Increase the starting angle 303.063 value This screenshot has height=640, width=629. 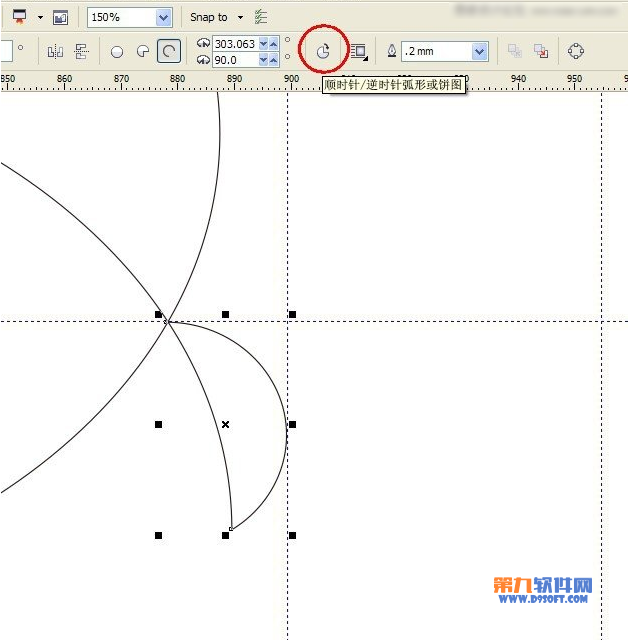click(274, 44)
